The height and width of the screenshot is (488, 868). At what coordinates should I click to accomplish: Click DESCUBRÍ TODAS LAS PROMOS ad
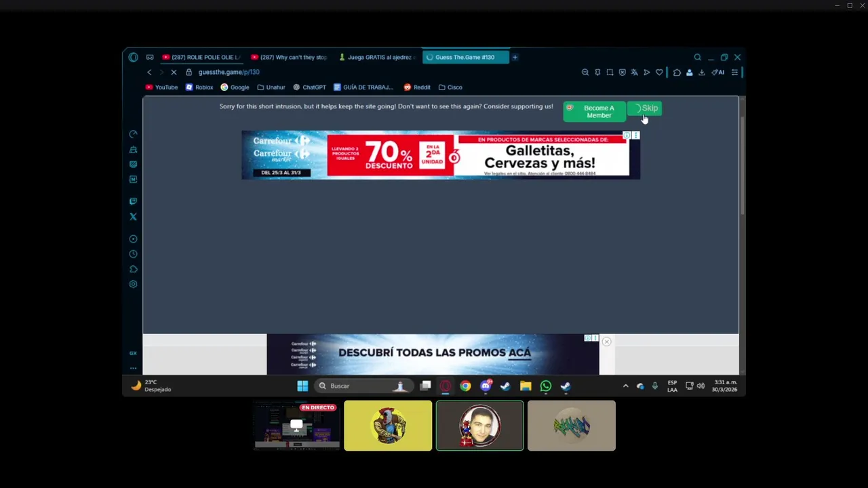click(x=433, y=354)
